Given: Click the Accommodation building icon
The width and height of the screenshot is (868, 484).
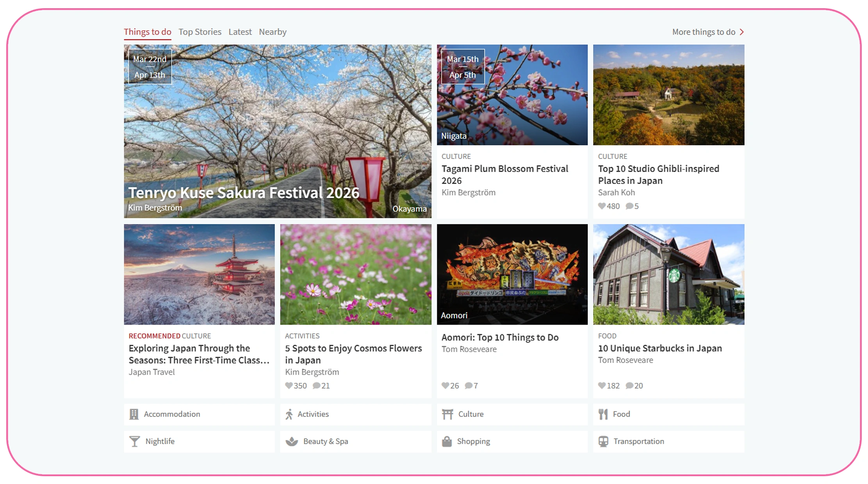Looking at the screenshot, I should (134, 414).
